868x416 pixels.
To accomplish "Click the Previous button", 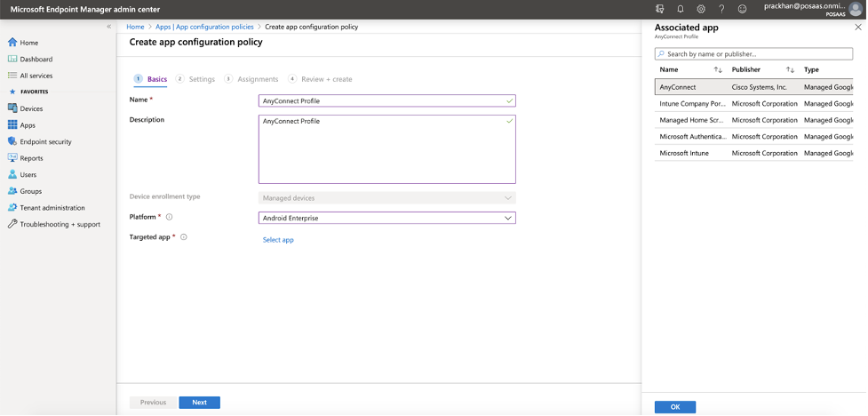I will pos(154,403).
